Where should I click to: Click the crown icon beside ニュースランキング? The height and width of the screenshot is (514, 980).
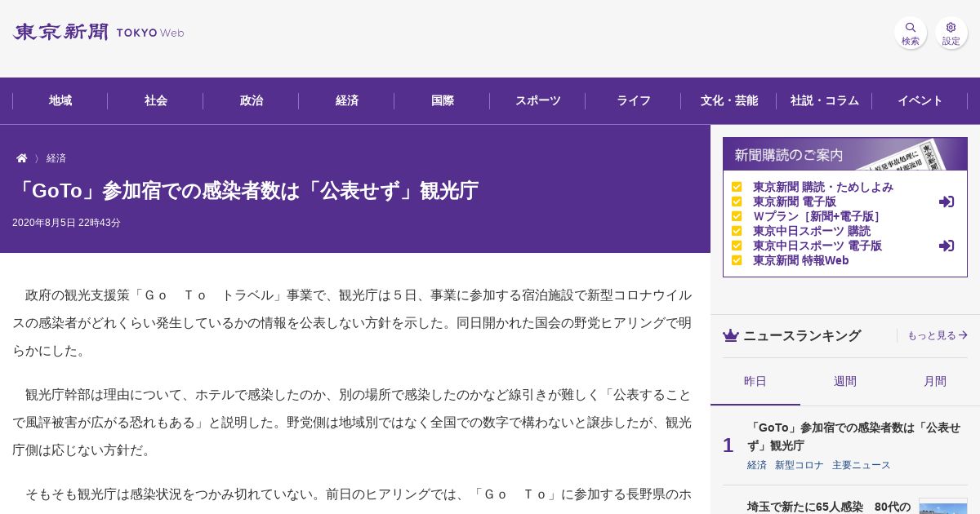tap(731, 335)
